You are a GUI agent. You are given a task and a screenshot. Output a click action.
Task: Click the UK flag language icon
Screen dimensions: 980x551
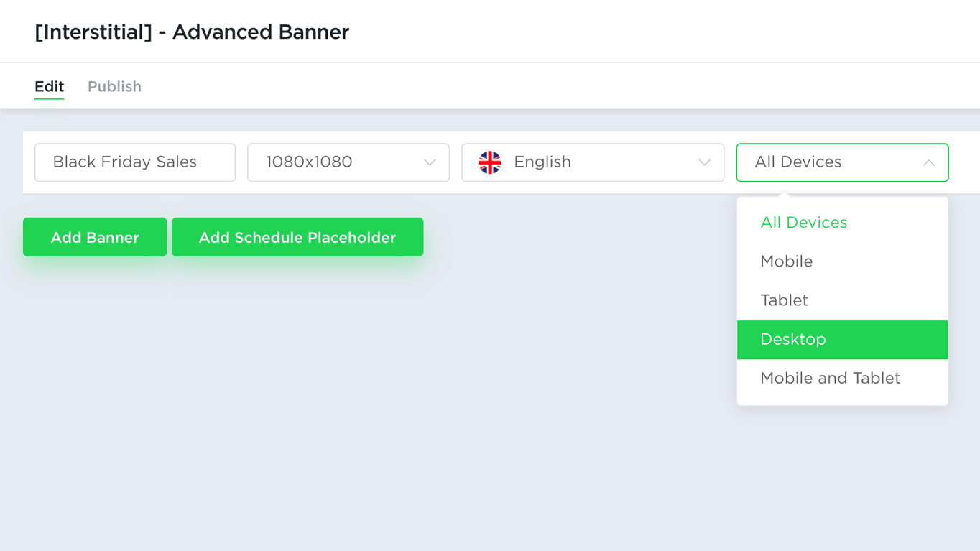coord(490,162)
